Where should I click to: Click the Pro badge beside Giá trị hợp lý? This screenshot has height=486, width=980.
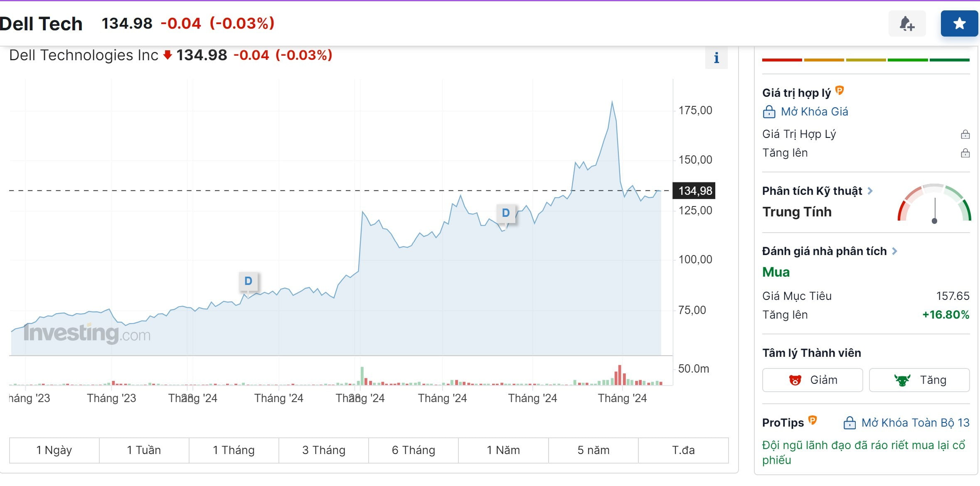point(840,90)
